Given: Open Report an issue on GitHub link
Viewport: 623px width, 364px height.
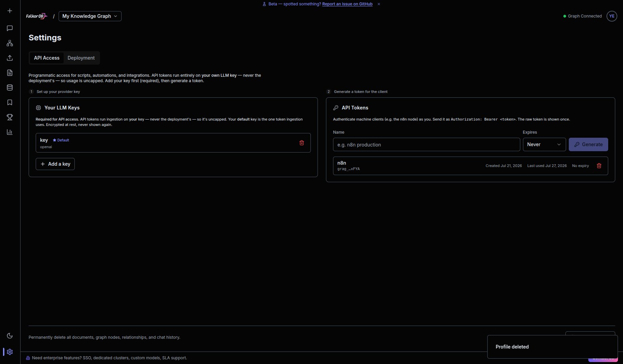Looking at the screenshot, I should (347, 4).
